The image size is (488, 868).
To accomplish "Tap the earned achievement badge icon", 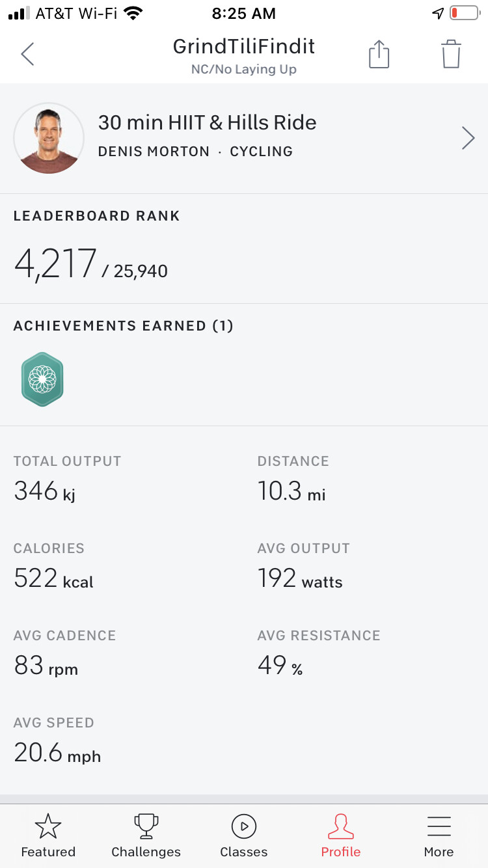I will click(x=42, y=379).
